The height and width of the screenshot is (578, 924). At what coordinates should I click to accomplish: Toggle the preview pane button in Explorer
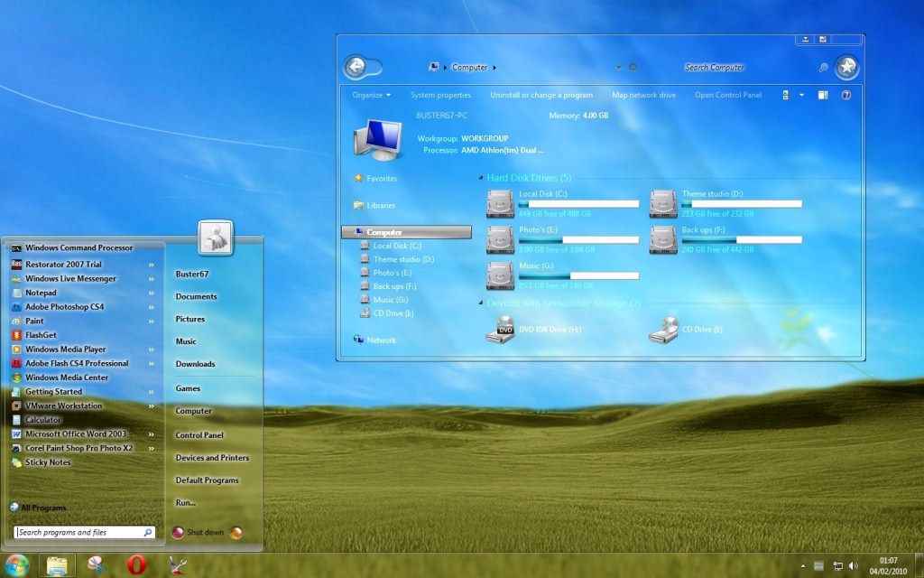tap(823, 95)
